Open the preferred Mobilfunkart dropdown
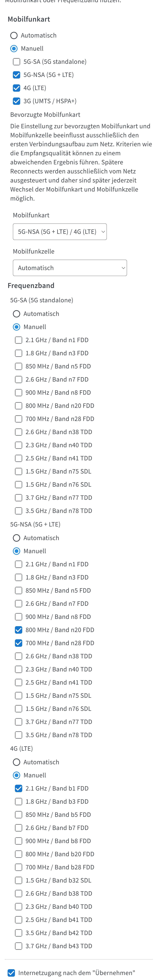 coord(60,232)
